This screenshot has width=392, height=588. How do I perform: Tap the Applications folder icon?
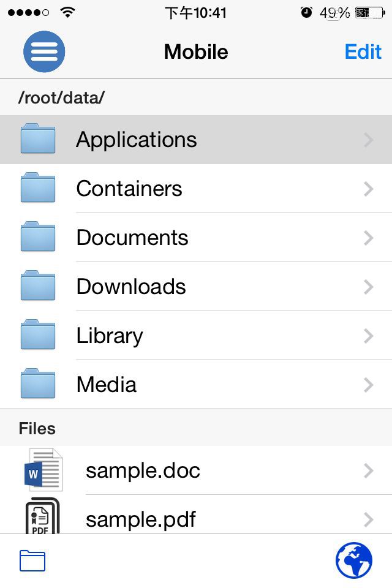point(38,139)
